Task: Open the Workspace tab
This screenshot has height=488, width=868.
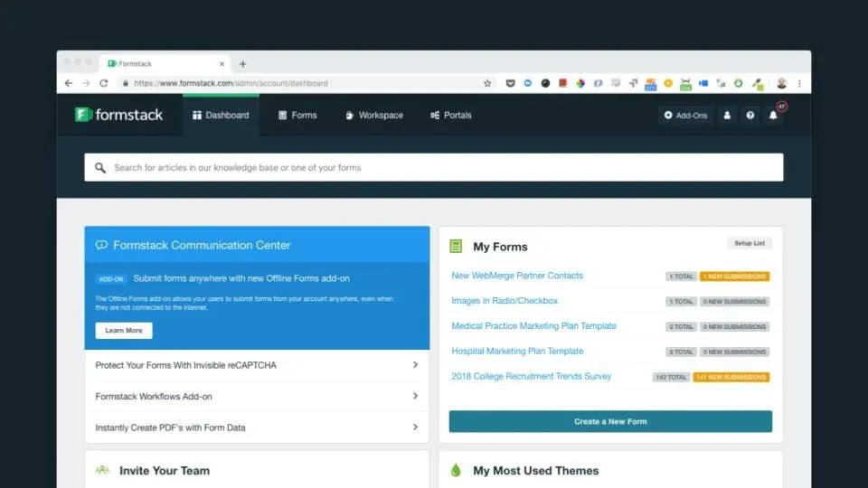Action: coord(374,115)
